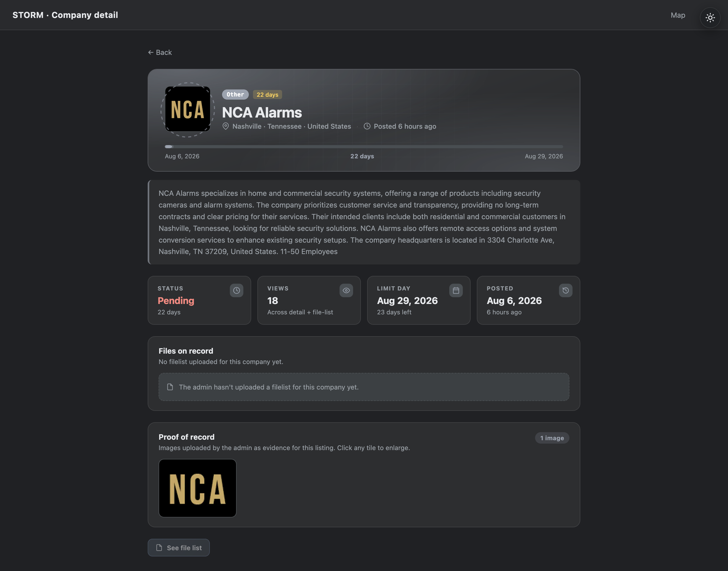Click the Views card eye icon
Screen dimensions: 728x571
pyautogui.click(x=346, y=290)
